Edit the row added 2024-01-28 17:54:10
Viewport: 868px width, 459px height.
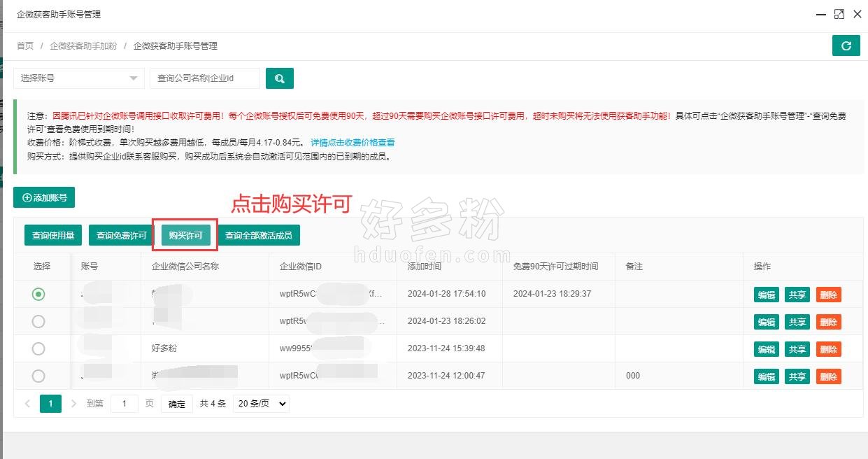pos(767,295)
